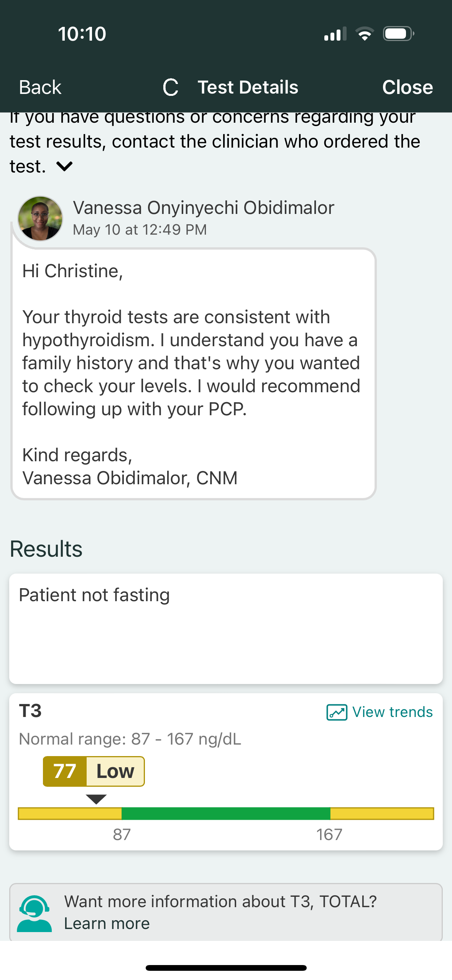Tap the clinician message bubble
Viewport: 452px width, 980px height.
(x=194, y=374)
